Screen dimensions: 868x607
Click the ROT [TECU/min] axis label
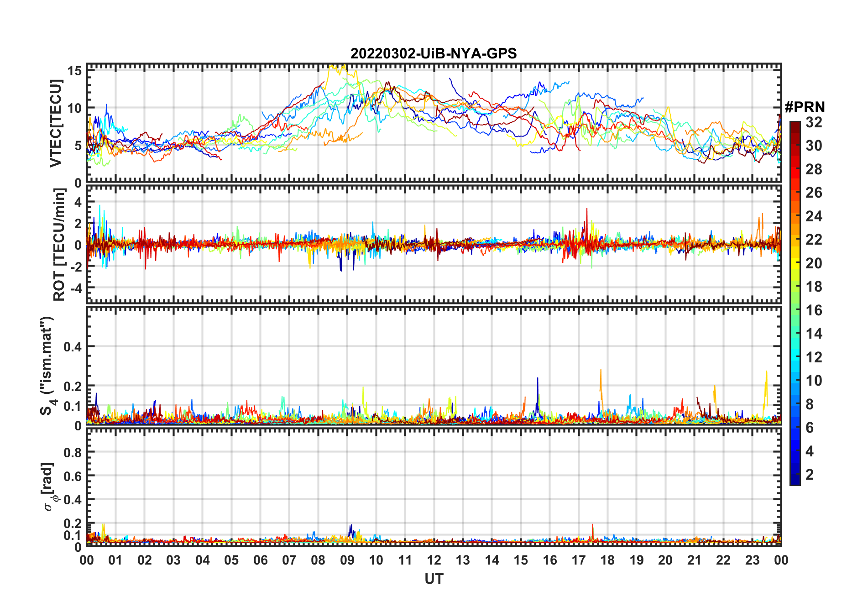coord(59,245)
